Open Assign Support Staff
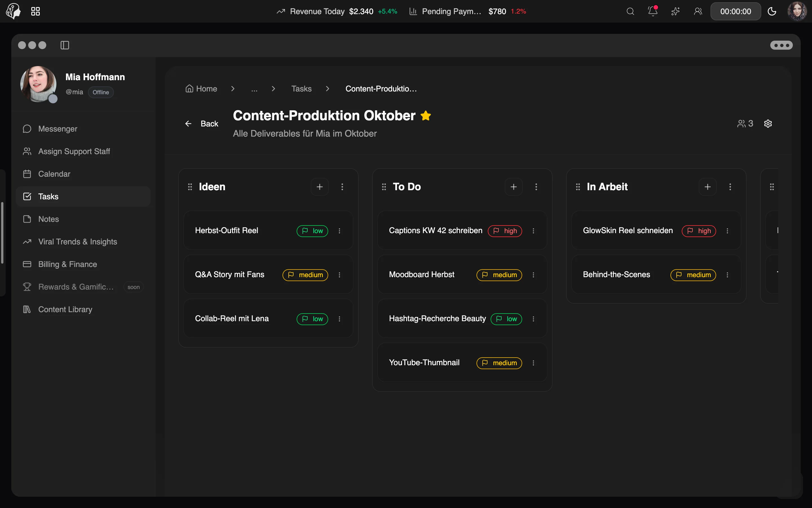The height and width of the screenshot is (508, 812). coord(83,152)
